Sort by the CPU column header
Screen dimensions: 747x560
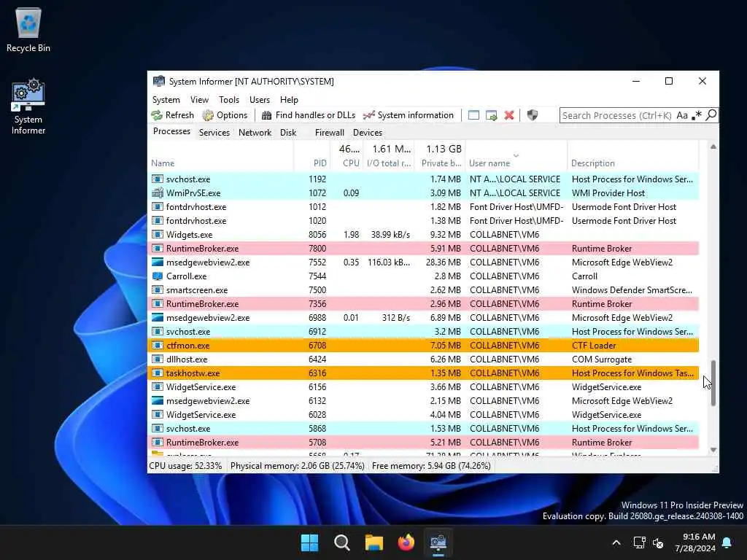pos(347,163)
